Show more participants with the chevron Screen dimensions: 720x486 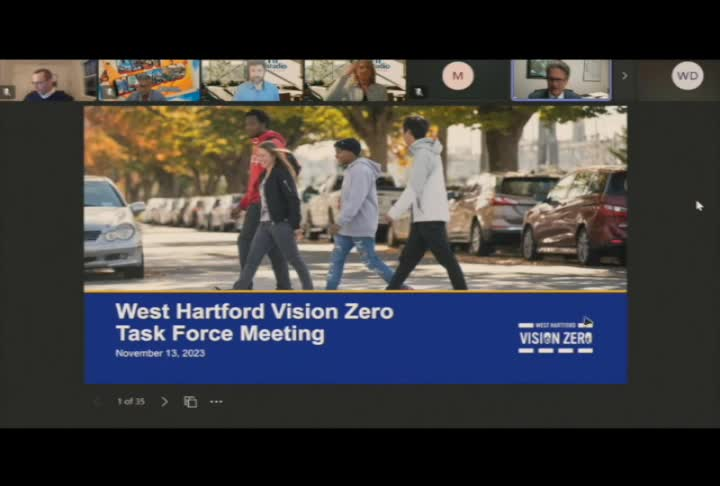624,76
